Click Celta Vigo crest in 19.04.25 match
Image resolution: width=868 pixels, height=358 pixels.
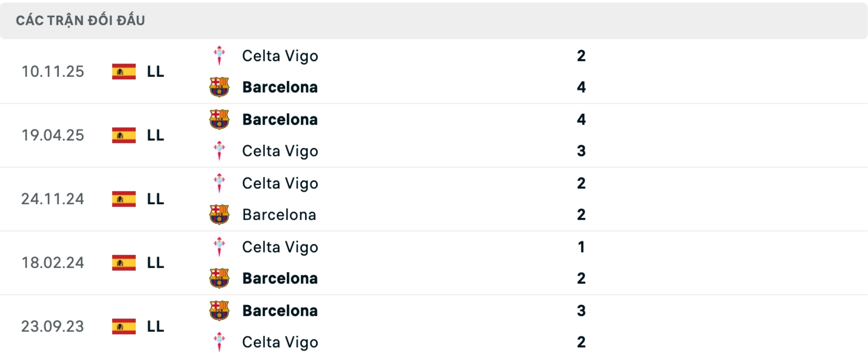pyautogui.click(x=219, y=151)
